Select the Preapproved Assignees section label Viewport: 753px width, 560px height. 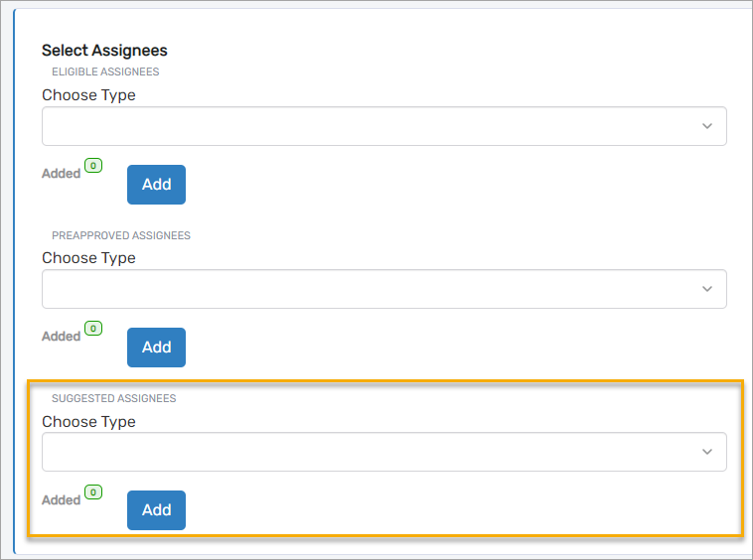point(121,236)
